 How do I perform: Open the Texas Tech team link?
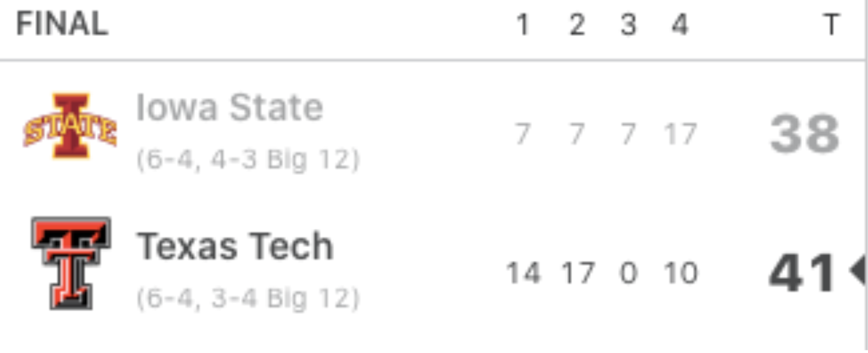point(234,246)
